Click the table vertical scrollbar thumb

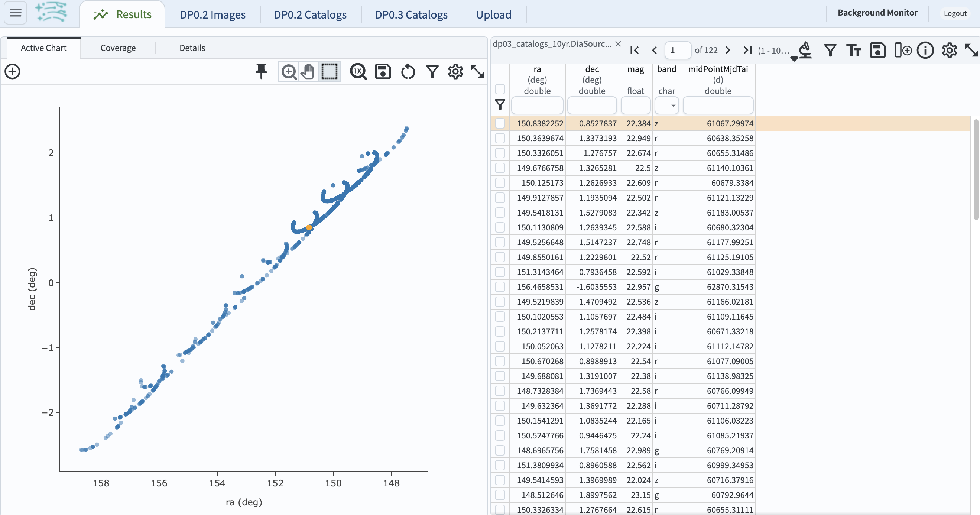tap(976, 169)
